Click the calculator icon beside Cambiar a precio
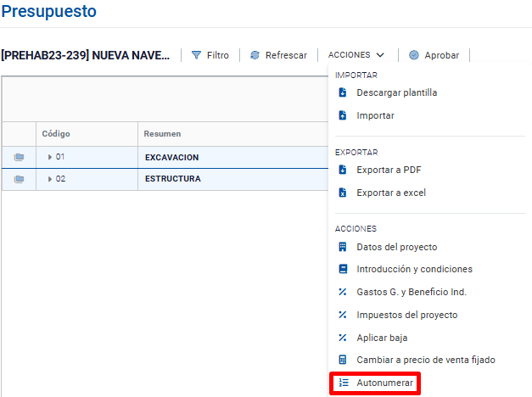532x397 pixels. coord(343,360)
